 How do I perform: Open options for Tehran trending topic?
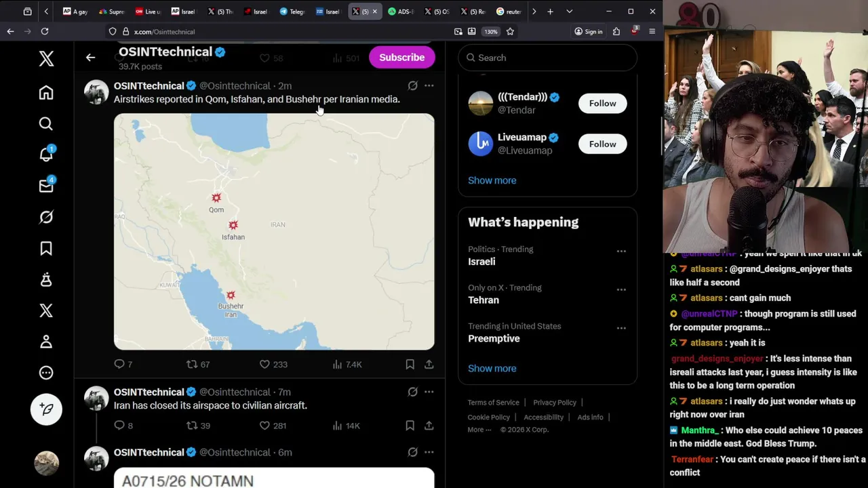coord(621,290)
